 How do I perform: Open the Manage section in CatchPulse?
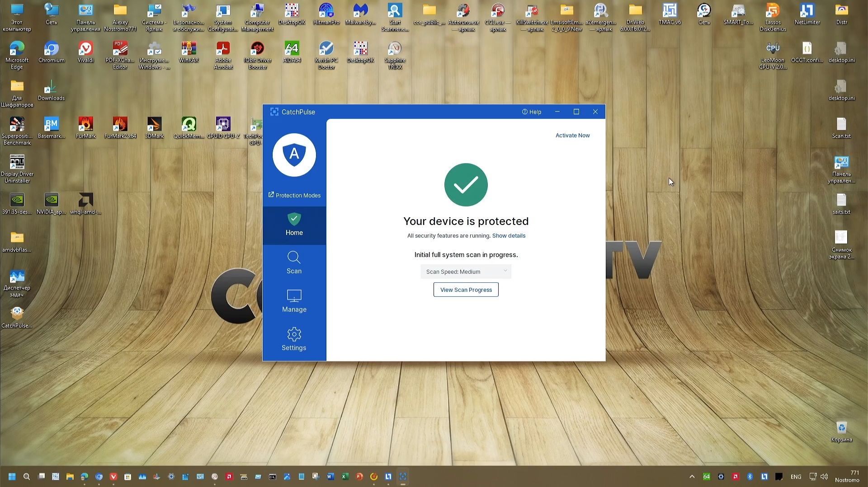pyautogui.click(x=294, y=301)
